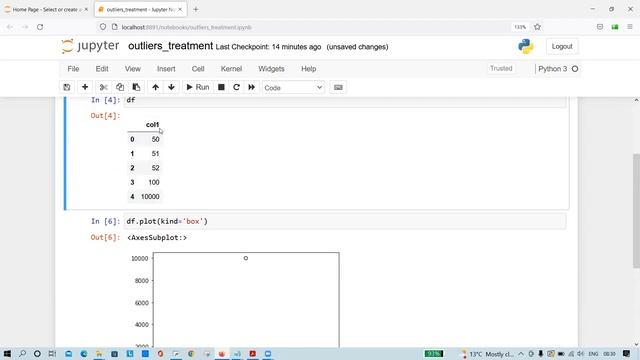Click the 133% zoom level indicator

point(520,27)
